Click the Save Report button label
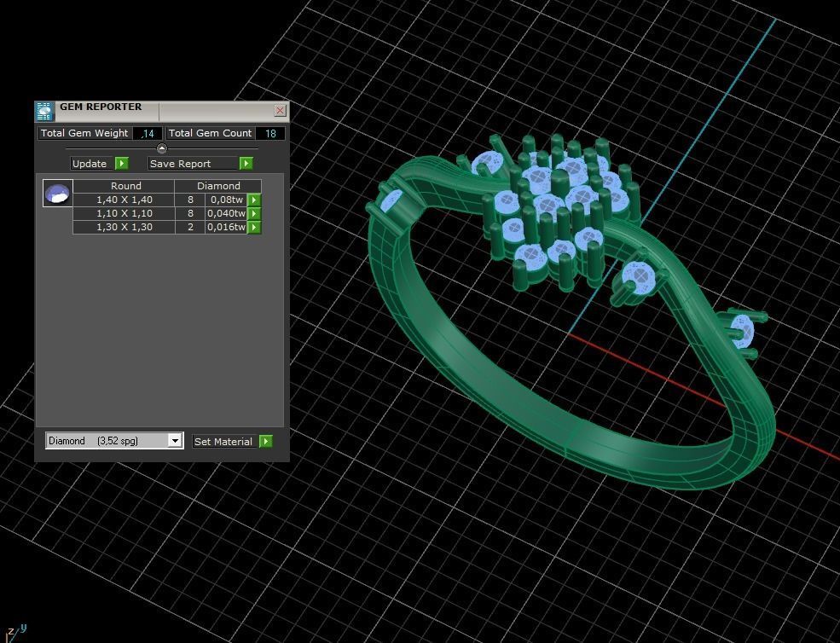840x643 pixels. (193, 164)
